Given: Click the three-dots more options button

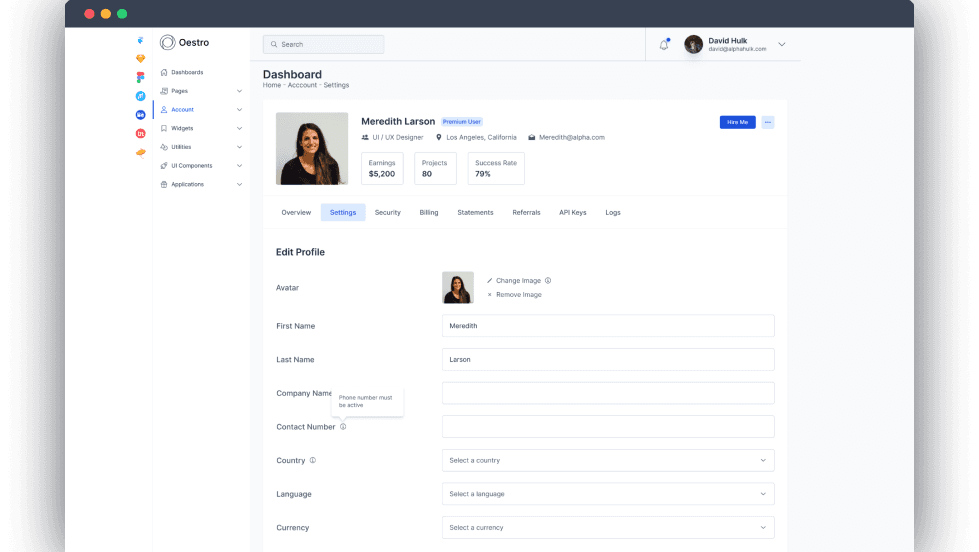Looking at the screenshot, I should (768, 122).
